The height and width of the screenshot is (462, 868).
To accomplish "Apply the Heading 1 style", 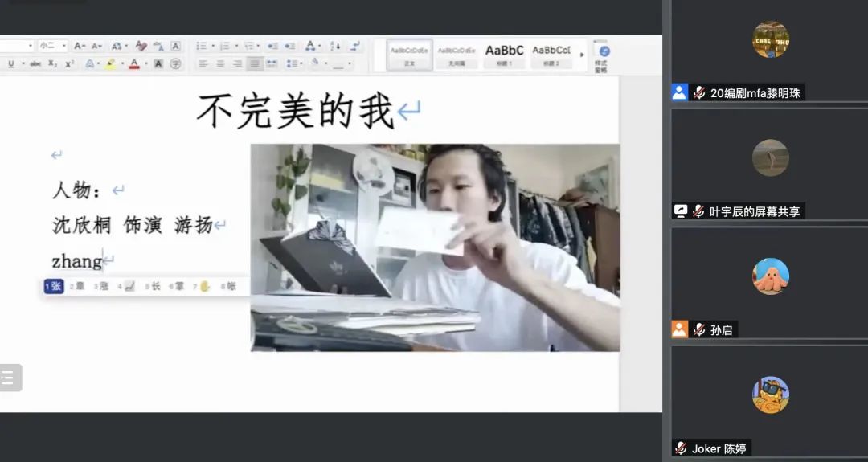I will point(504,54).
